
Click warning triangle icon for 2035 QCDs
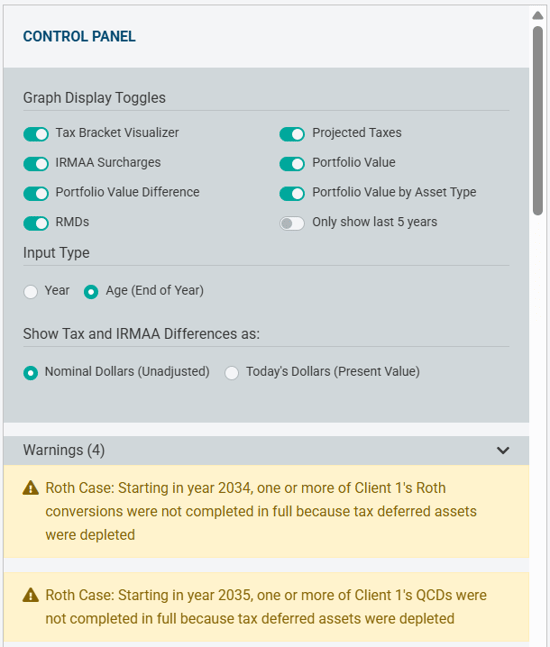point(31,595)
